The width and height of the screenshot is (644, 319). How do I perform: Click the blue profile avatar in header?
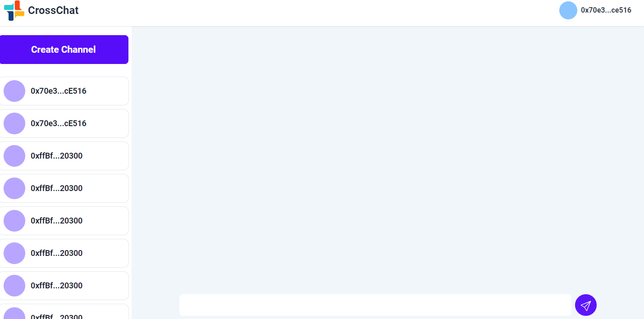click(x=568, y=10)
